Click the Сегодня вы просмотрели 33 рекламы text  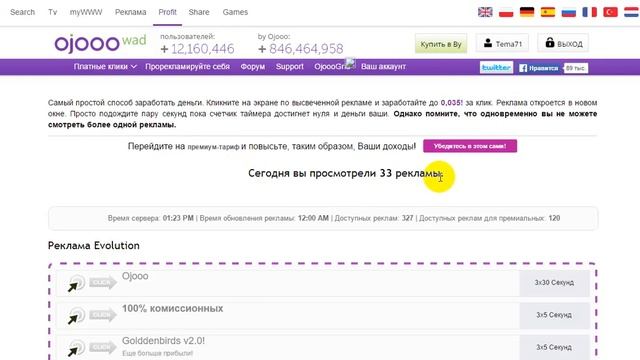pyautogui.click(x=345, y=173)
